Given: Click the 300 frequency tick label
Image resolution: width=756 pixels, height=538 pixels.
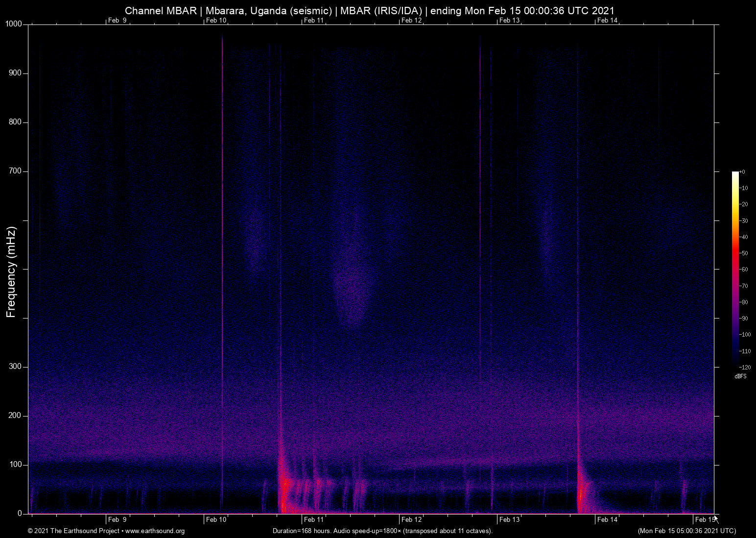Looking at the screenshot, I should pyautogui.click(x=16, y=367).
